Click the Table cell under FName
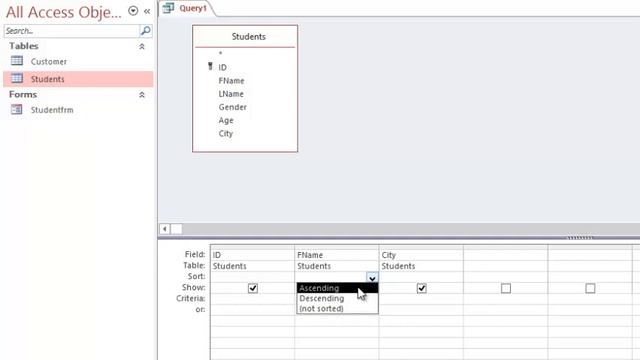The width and height of the screenshot is (640, 360). point(337,266)
